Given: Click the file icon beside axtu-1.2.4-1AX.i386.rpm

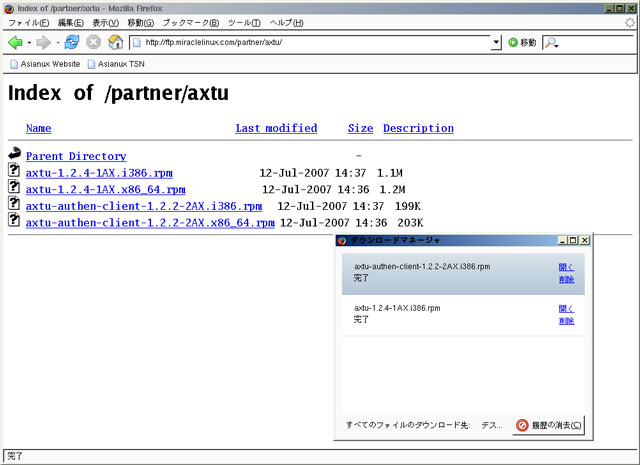Looking at the screenshot, I should 14,172.
